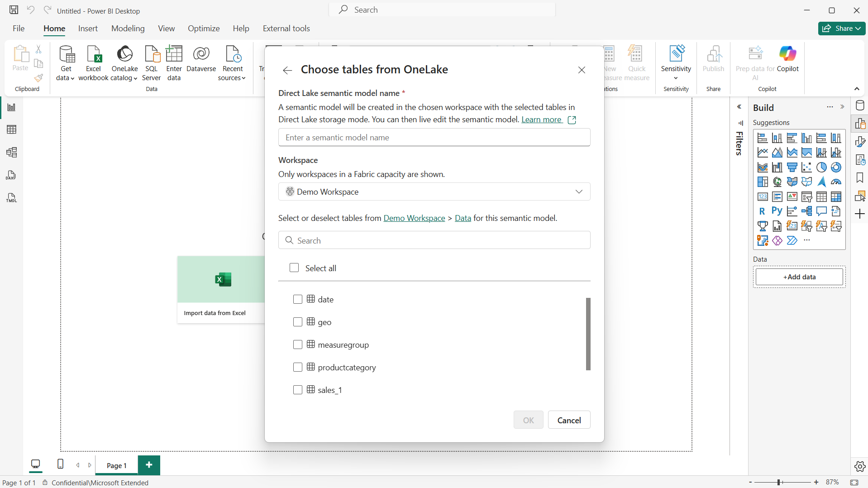
Task: Click the zoom slider in status bar
Action: pos(779,483)
